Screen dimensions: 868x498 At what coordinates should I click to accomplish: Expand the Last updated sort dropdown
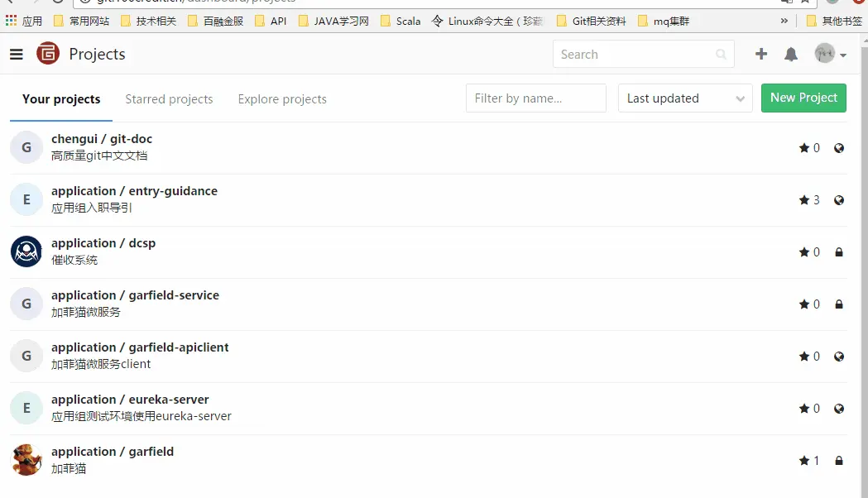[685, 98]
